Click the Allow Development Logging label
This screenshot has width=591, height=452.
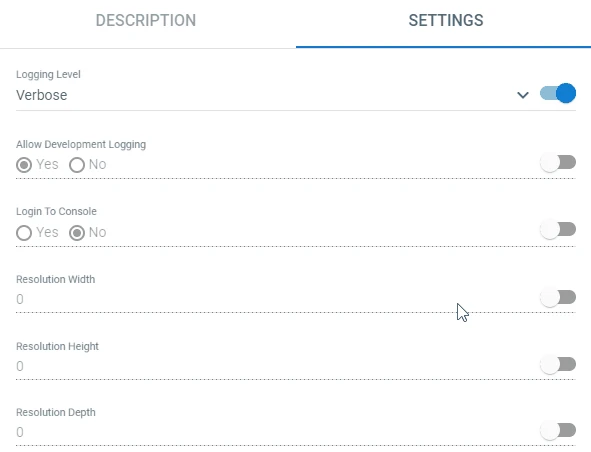click(x=81, y=145)
